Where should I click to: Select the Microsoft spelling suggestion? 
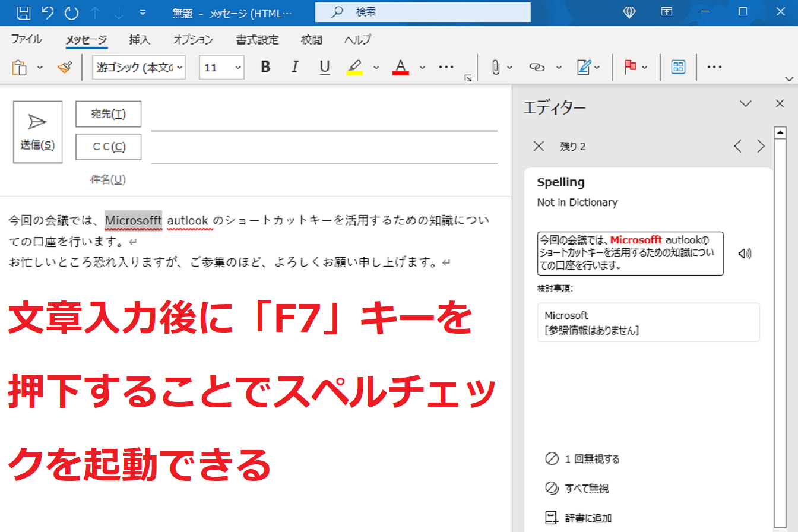click(640, 322)
